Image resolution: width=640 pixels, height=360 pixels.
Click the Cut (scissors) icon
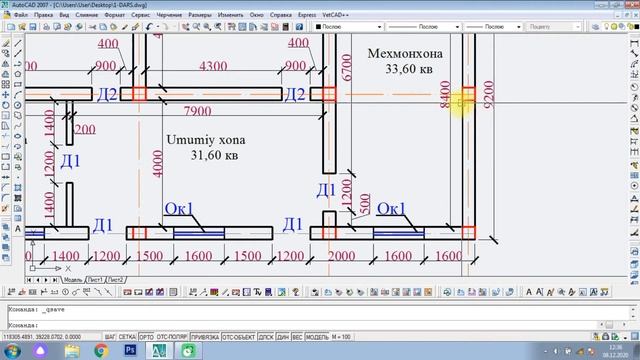[92, 27]
